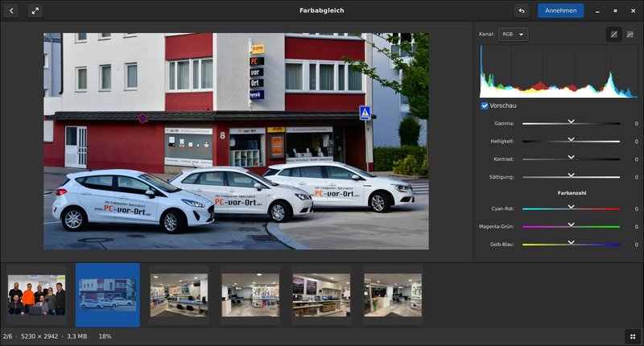The width and height of the screenshot is (644, 346).
Task: Click the Gamma slider
Action: pos(571,123)
